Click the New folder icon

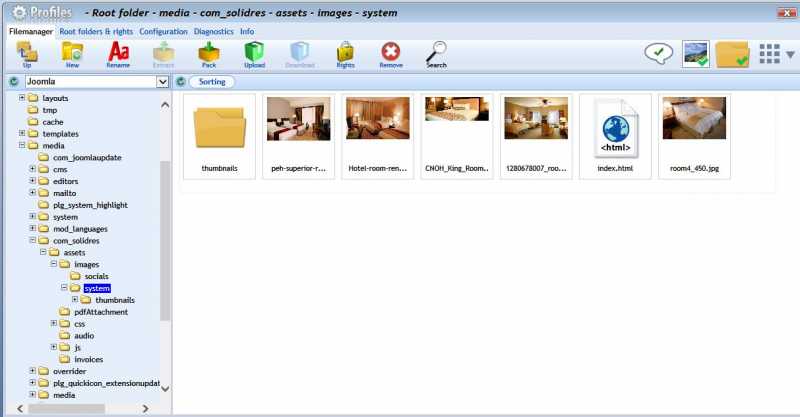click(x=72, y=52)
